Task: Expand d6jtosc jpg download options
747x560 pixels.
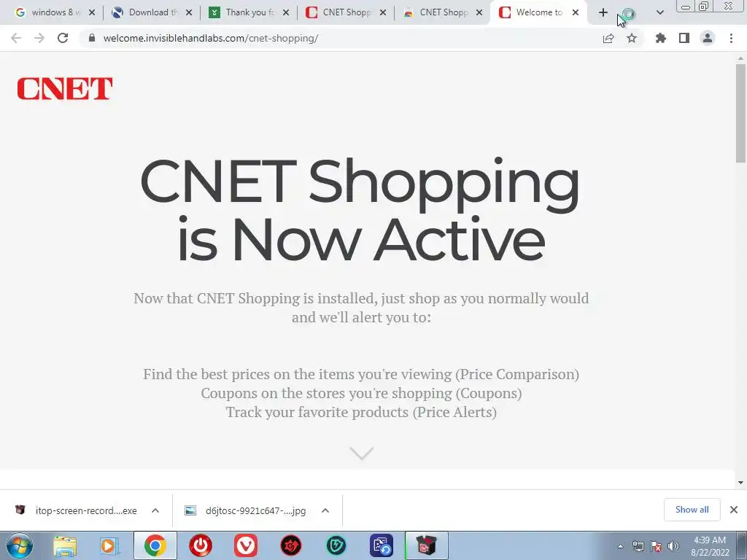Action: point(325,510)
